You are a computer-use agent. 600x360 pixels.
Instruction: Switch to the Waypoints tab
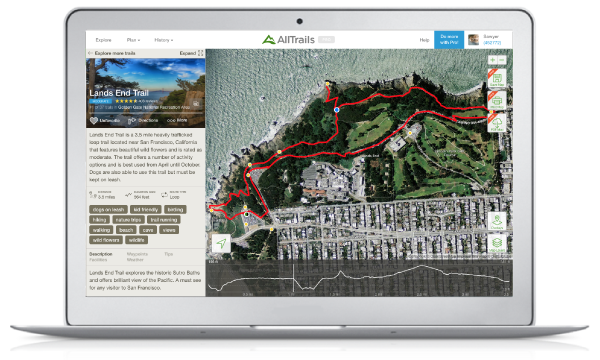tap(137, 254)
